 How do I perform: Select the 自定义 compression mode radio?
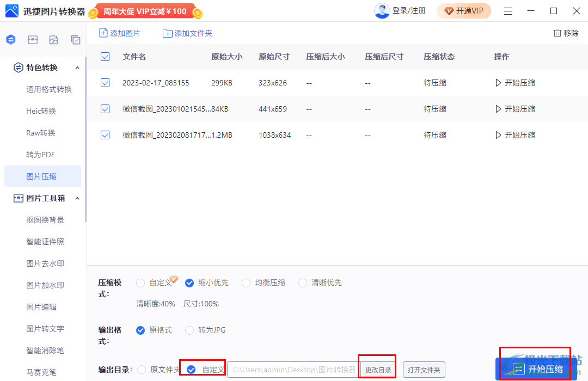click(140, 282)
